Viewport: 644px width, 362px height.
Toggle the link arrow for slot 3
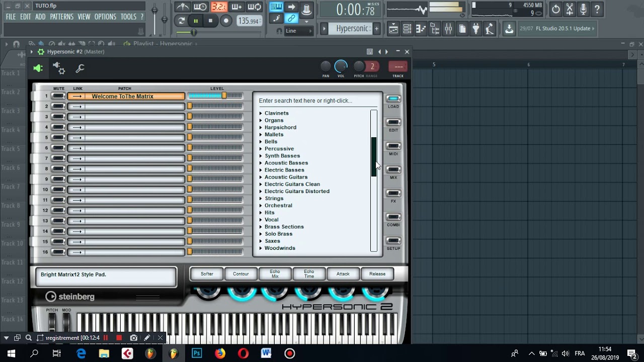pos(77,117)
